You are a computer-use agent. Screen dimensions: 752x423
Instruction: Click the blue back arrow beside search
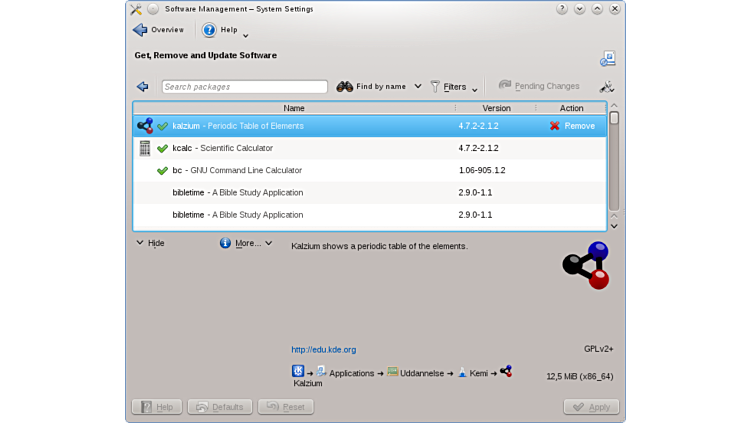(143, 87)
